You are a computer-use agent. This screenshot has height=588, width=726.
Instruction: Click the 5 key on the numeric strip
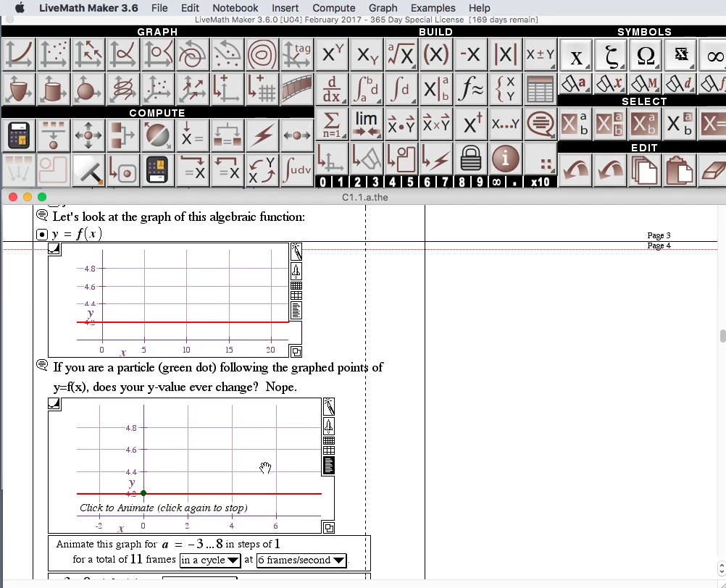pyautogui.click(x=410, y=182)
